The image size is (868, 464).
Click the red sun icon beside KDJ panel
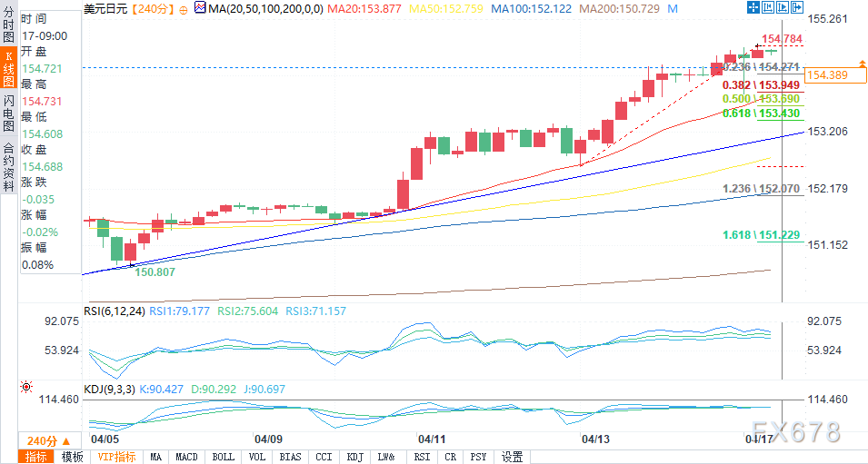coord(26,387)
